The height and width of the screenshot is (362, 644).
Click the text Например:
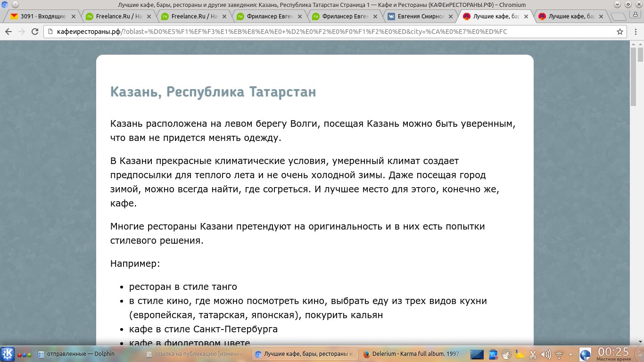click(135, 263)
